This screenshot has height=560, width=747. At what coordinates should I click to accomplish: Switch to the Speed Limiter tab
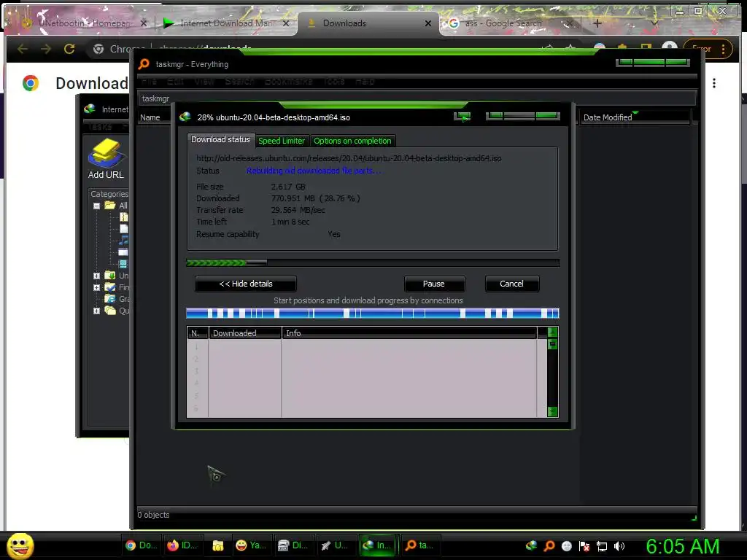[281, 141]
